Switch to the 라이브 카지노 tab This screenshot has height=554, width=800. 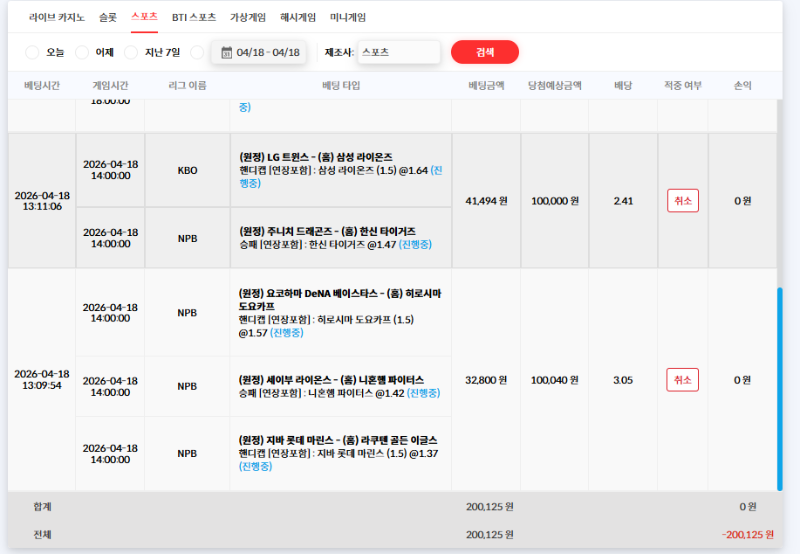[x=58, y=17]
